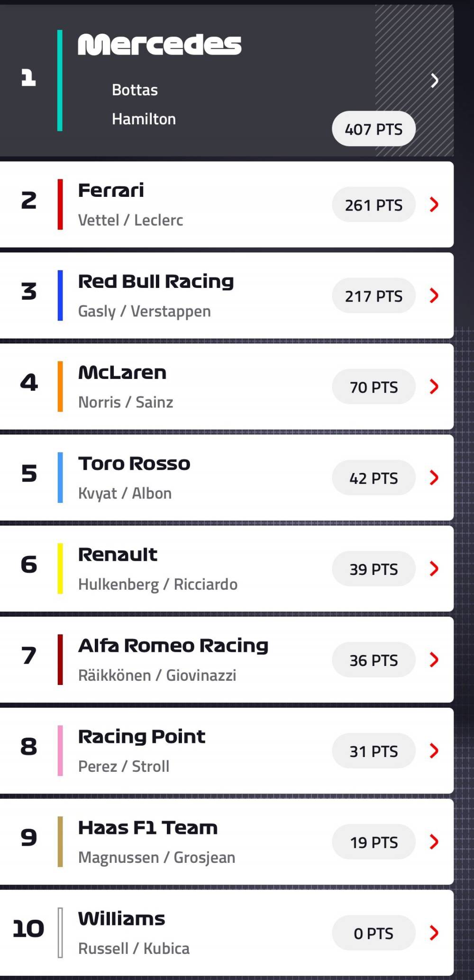Click the 261 PTS badge for Ferrari

[374, 205]
